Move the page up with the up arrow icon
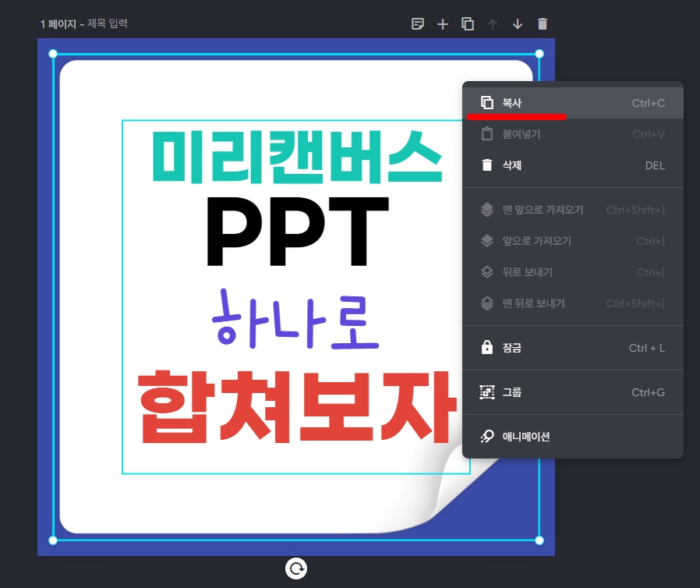700x588 pixels. pyautogui.click(x=493, y=23)
